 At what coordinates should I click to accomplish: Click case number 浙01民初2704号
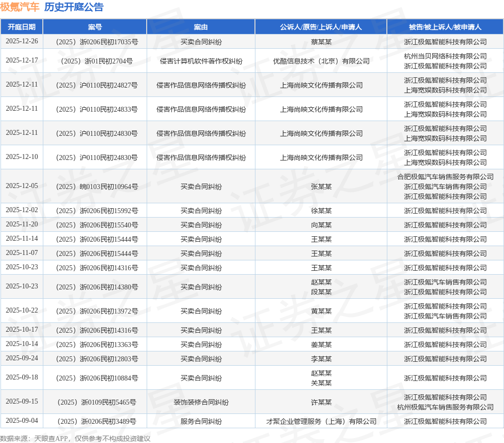(97, 61)
